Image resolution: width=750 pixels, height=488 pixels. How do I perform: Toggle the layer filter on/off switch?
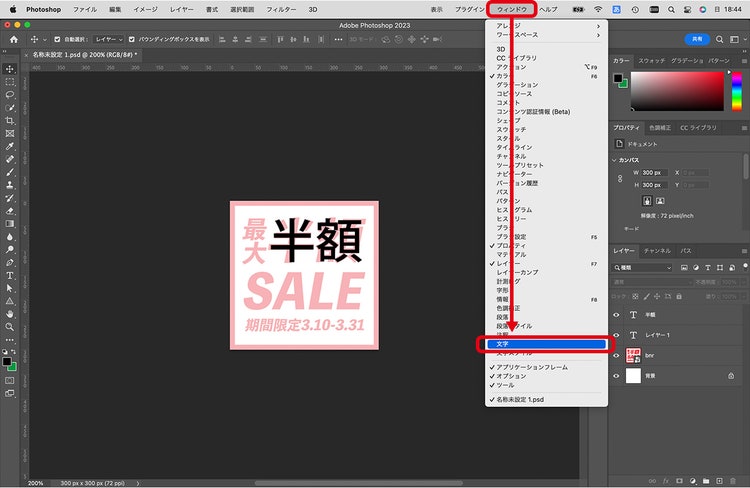click(x=745, y=267)
